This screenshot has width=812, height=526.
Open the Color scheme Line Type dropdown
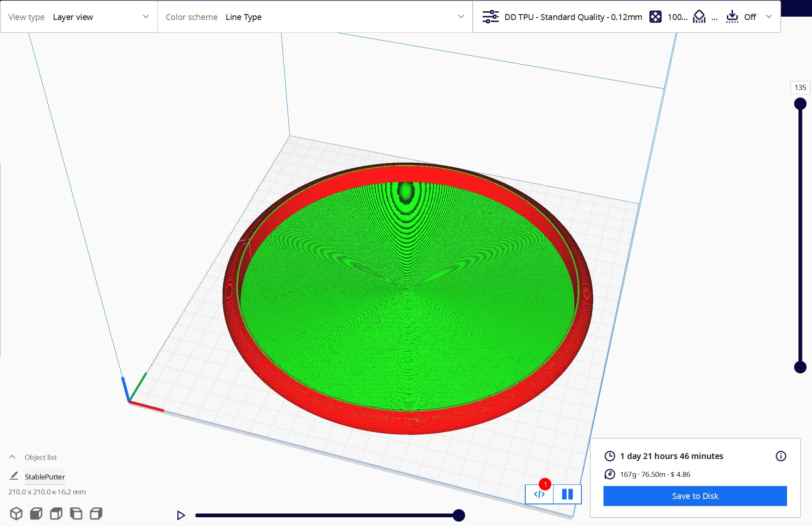click(315, 17)
